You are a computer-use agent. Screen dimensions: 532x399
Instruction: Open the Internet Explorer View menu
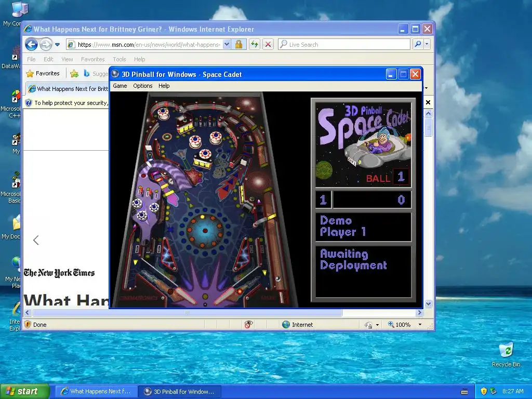point(67,59)
